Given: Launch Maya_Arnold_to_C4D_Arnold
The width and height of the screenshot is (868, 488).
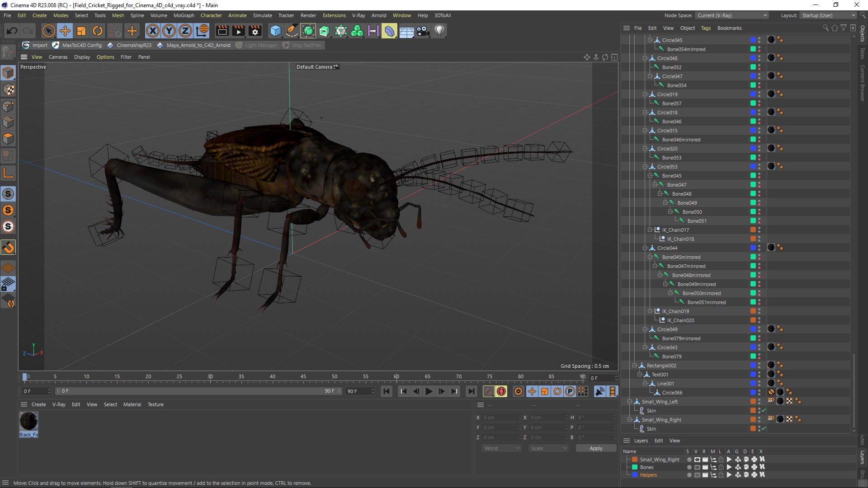Looking at the screenshot, I should 193,45.
